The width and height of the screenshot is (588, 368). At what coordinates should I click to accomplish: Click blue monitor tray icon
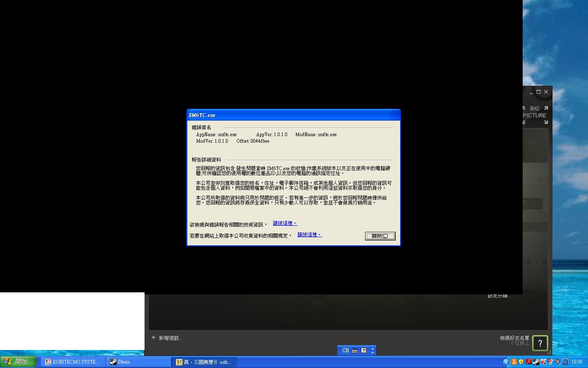tap(566, 362)
